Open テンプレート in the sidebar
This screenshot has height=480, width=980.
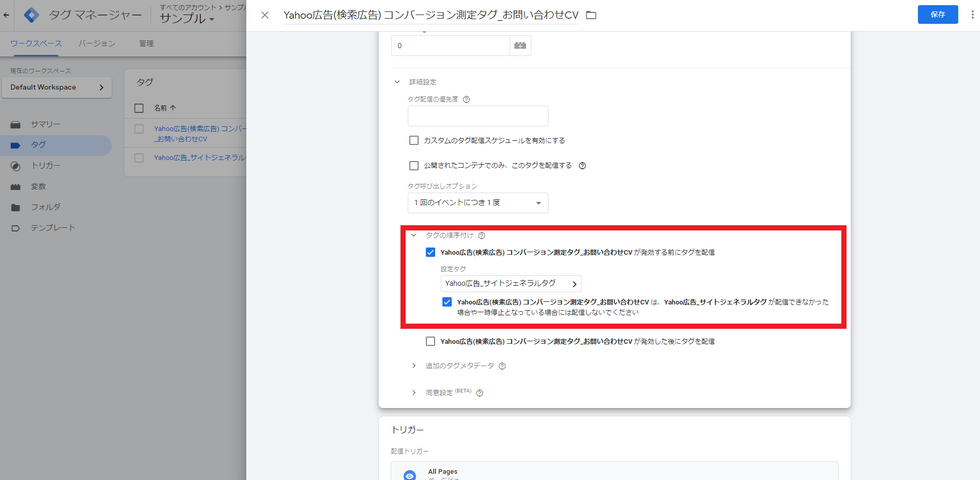pos(53,228)
